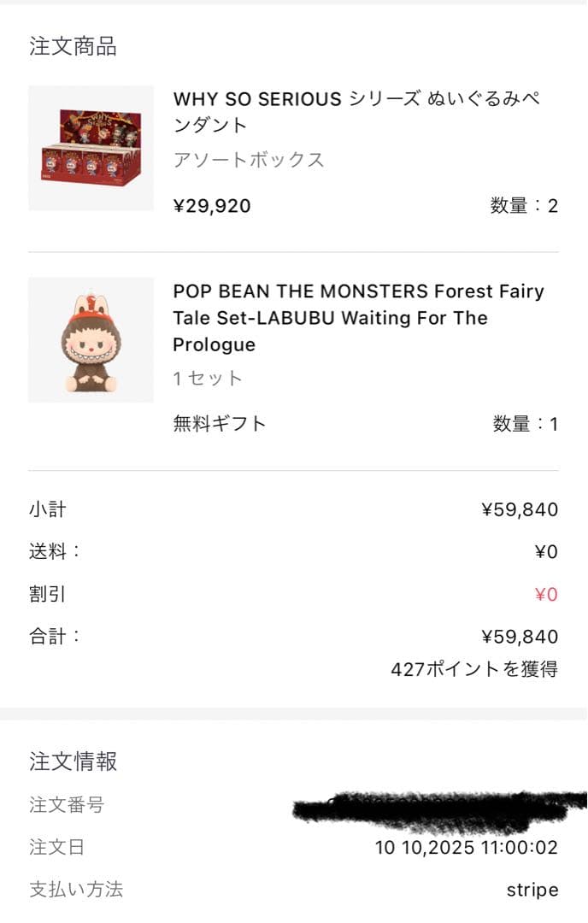
Task: Open the POP BEAN THE MONSTERS product link
Action: (342, 318)
